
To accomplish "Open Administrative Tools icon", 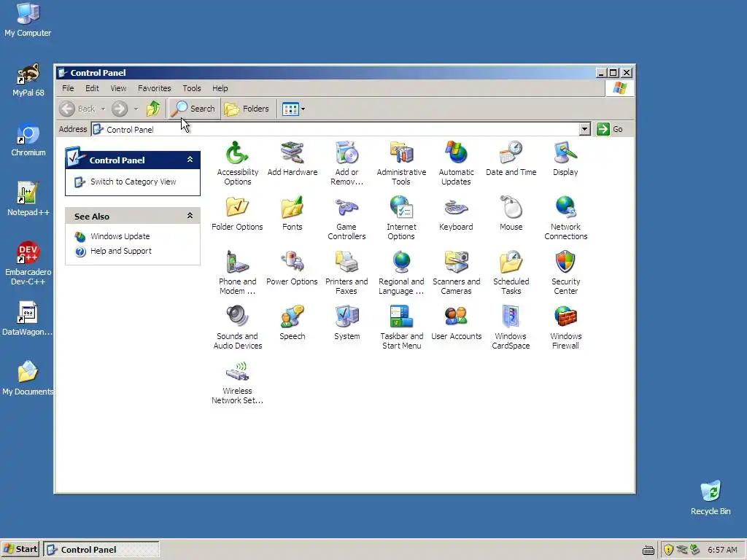I will pos(401,163).
